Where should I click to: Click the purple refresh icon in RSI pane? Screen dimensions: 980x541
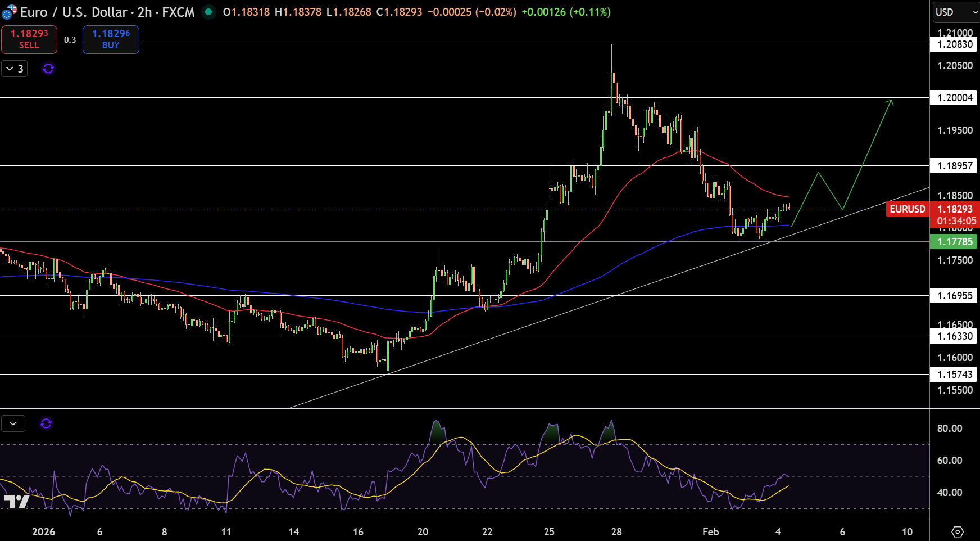pyautogui.click(x=46, y=423)
